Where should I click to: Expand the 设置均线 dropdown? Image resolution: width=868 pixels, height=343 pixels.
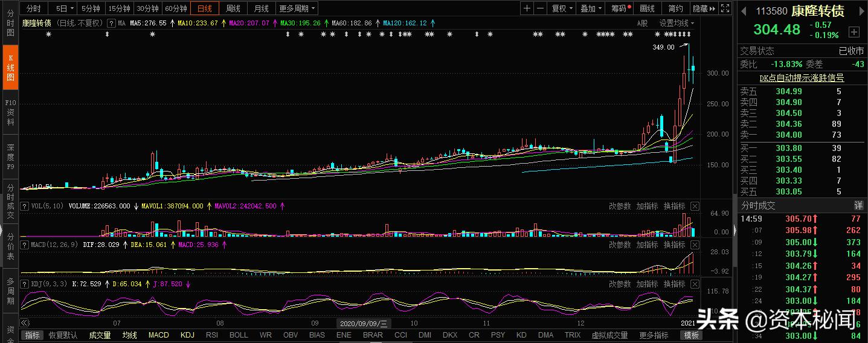[677, 23]
